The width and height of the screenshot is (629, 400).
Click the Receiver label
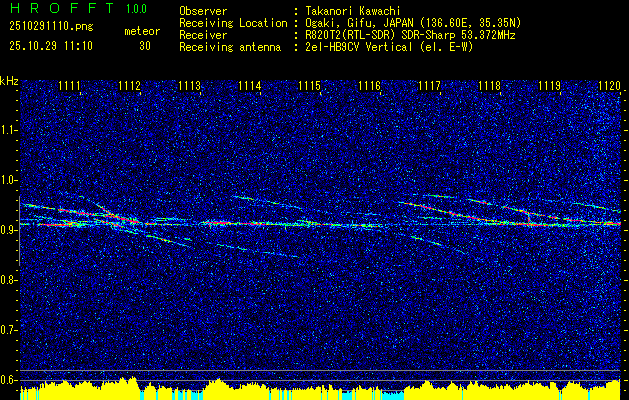pyautogui.click(x=203, y=35)
